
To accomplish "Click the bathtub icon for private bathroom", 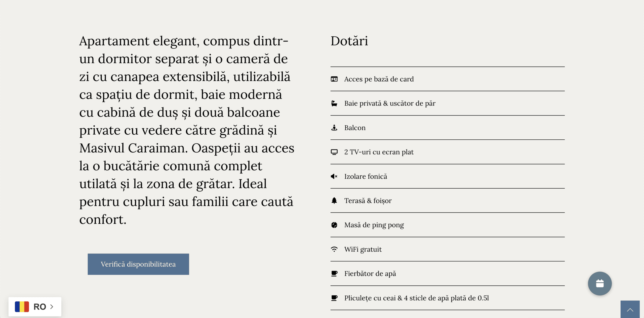I will coord(334,103).
